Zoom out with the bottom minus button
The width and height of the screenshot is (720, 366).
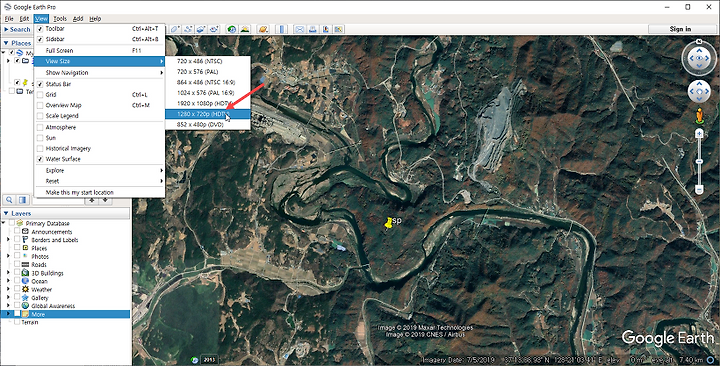(x=699, y=189)
